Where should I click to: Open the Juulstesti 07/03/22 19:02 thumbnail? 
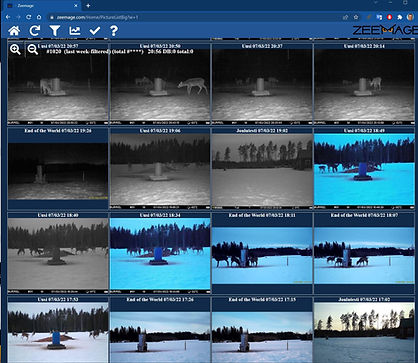(262, 171)
